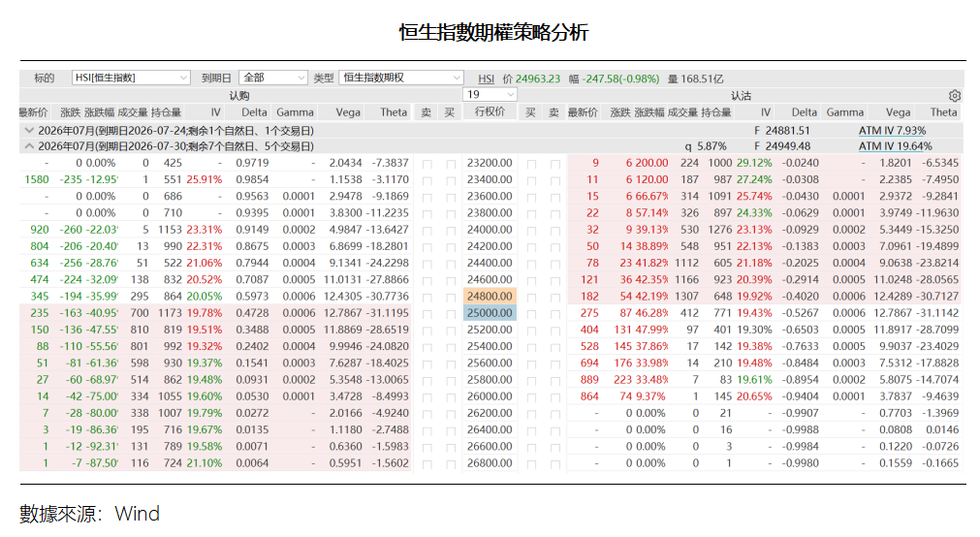This screenshot has height=537, width=980.
Task: Select put last price 889
Action: [589, 379]
